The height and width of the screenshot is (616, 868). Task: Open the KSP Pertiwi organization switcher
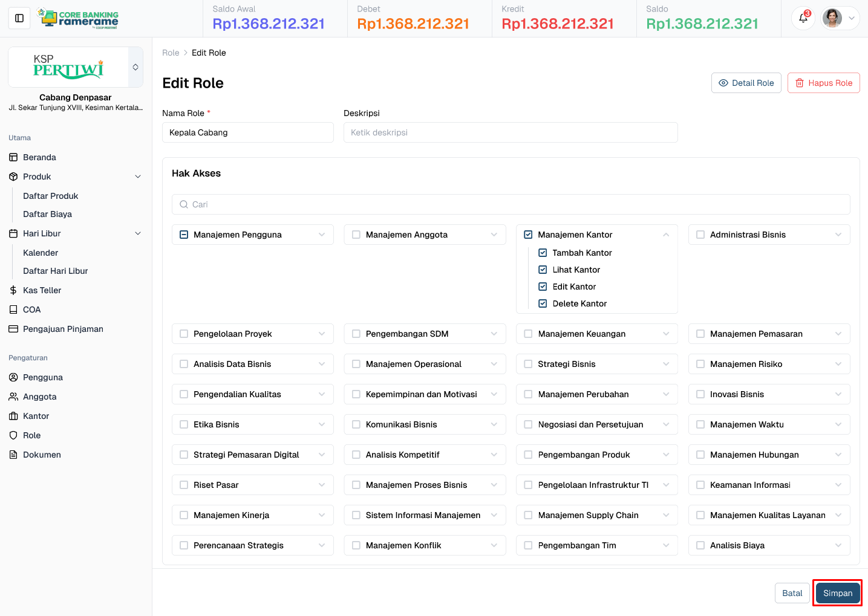pyautogui.click(x=135, y=67)
